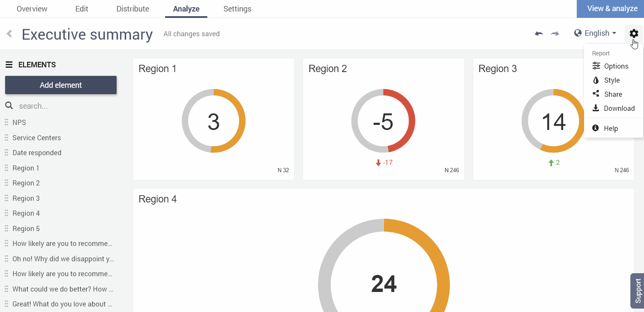Select the Date responded element
644x312 pixels.
(x=37, y=153)
